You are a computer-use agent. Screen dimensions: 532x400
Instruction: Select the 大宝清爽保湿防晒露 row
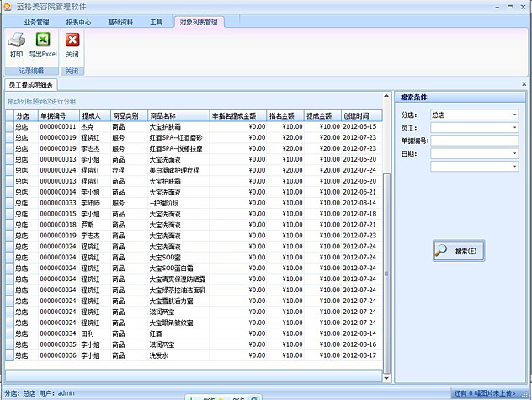(194, 279)
